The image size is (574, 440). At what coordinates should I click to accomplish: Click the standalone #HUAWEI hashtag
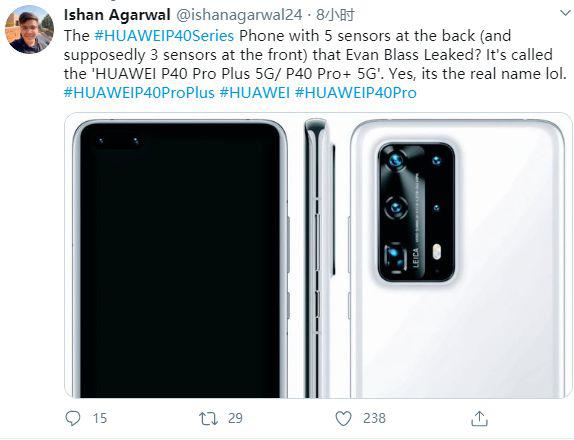click(x=255, y=93)
